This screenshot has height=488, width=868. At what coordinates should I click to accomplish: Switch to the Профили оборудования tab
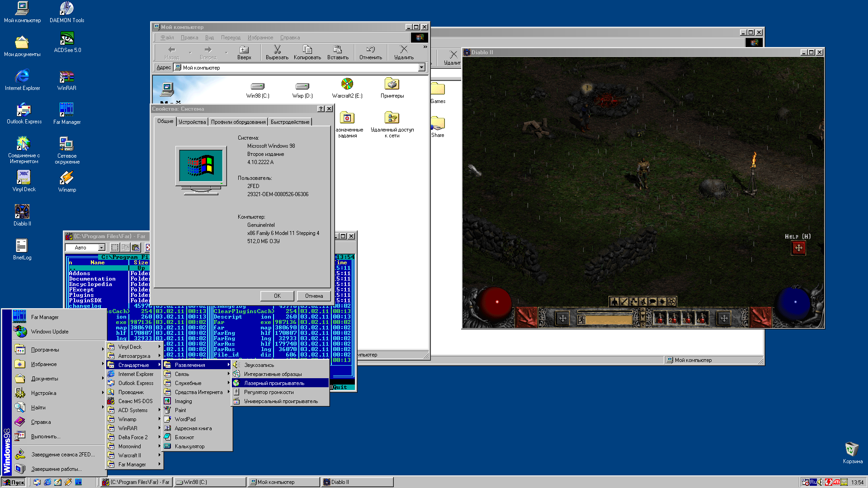[238, 122]
